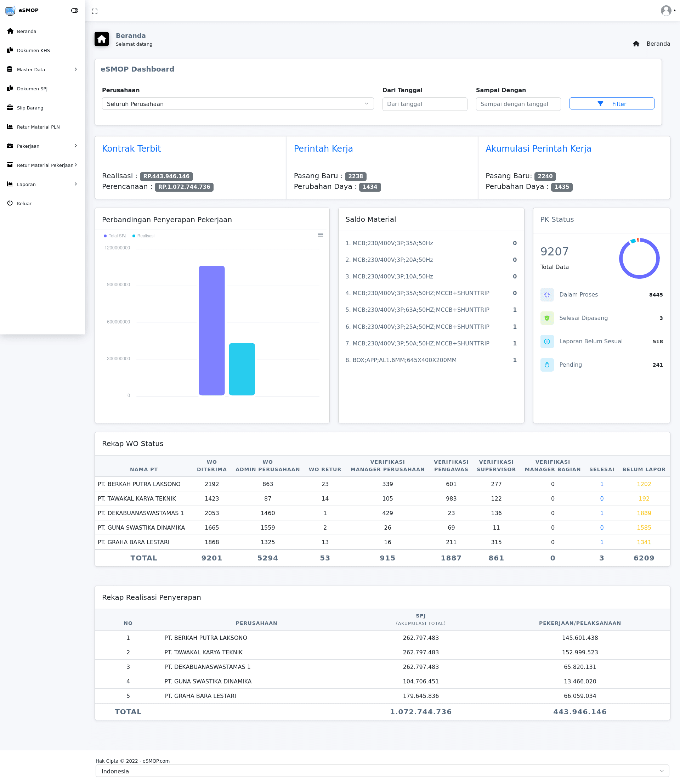Toggle the Total SPJ legend series
680x784 pixels.
coord(115,236)
